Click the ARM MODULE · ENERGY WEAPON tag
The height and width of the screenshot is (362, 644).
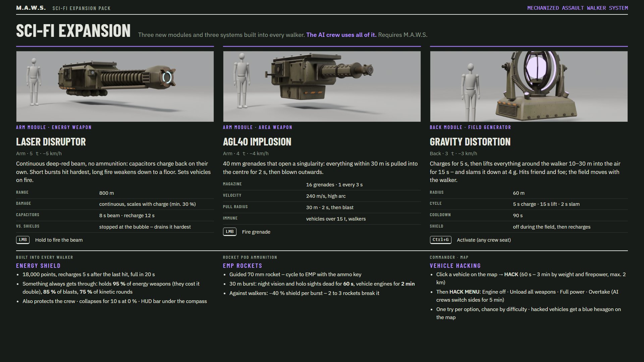54,127
